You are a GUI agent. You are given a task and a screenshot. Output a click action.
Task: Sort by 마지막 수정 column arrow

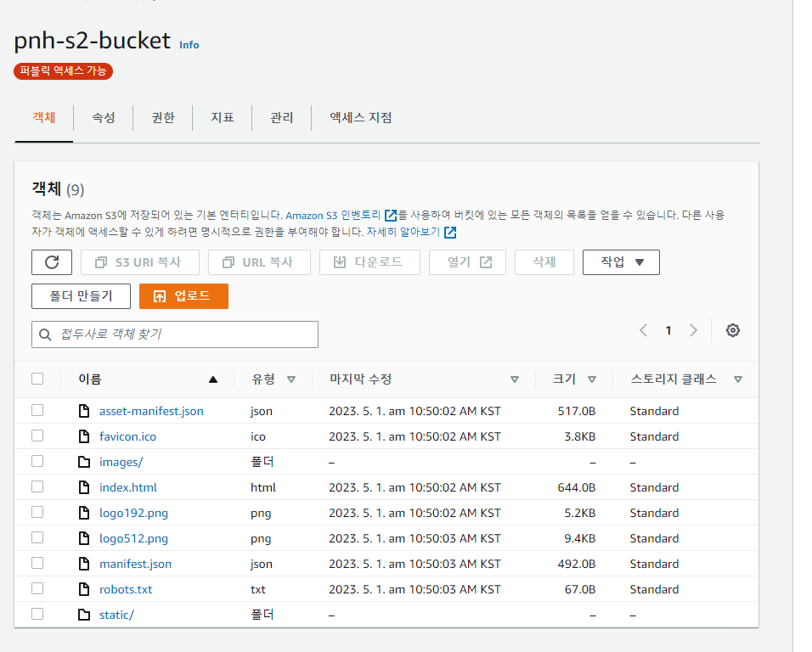click(514, 379)
